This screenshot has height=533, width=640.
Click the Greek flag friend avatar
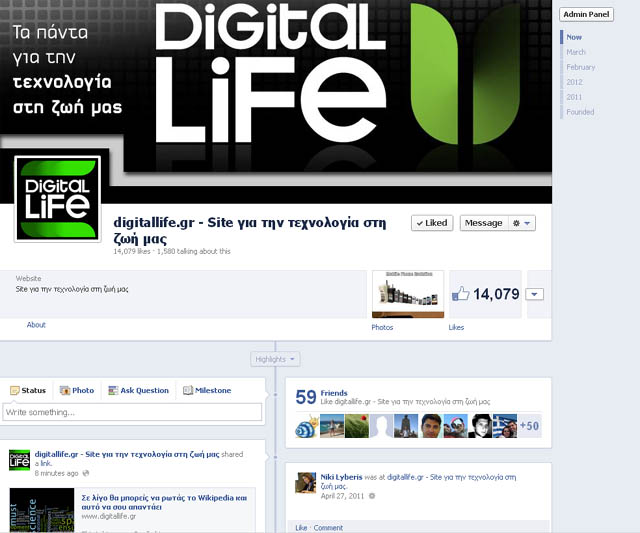click(x=505, y=426)
